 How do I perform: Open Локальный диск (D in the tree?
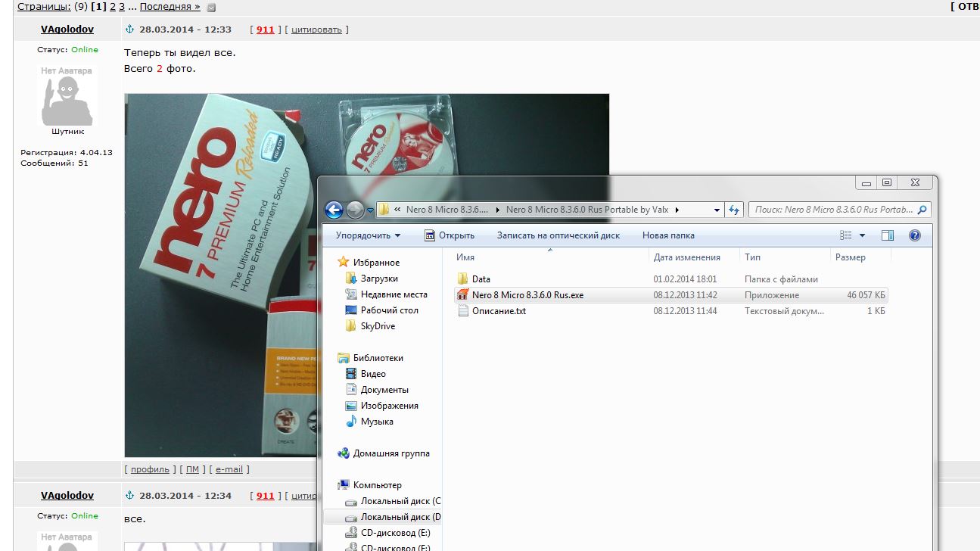coord(393,517)
